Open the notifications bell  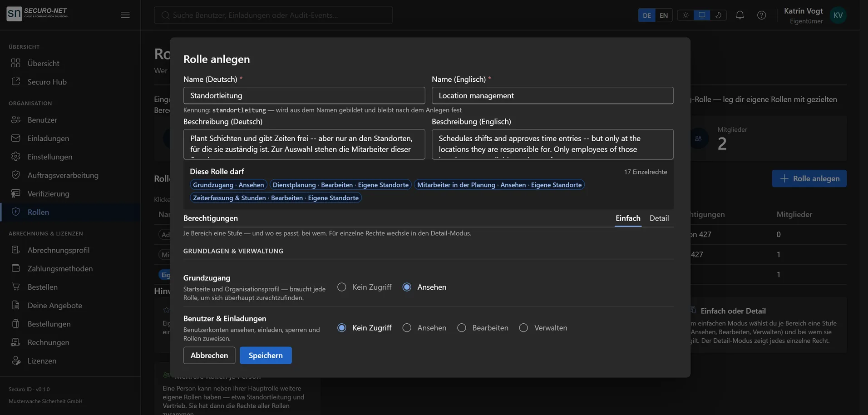tap(740, 15)
